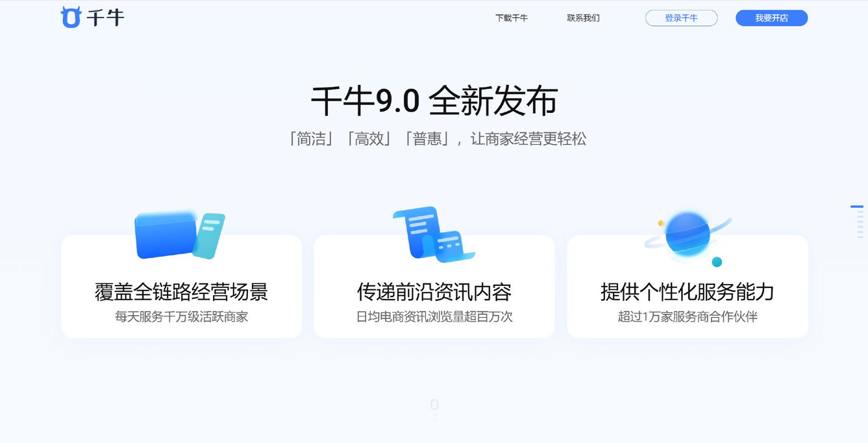
Task: Click the 千牛 bull logo
Action: [92, 18]
